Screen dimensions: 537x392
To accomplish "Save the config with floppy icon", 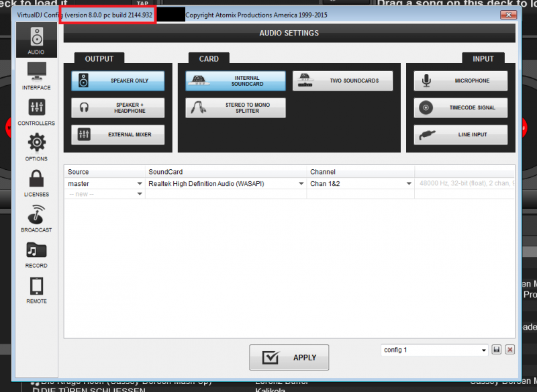I will 496,350.
